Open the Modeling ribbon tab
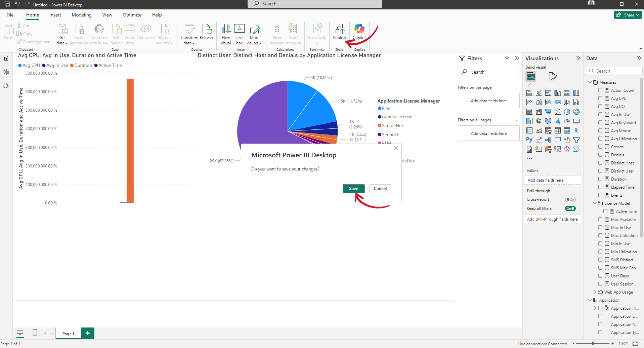 82,15
